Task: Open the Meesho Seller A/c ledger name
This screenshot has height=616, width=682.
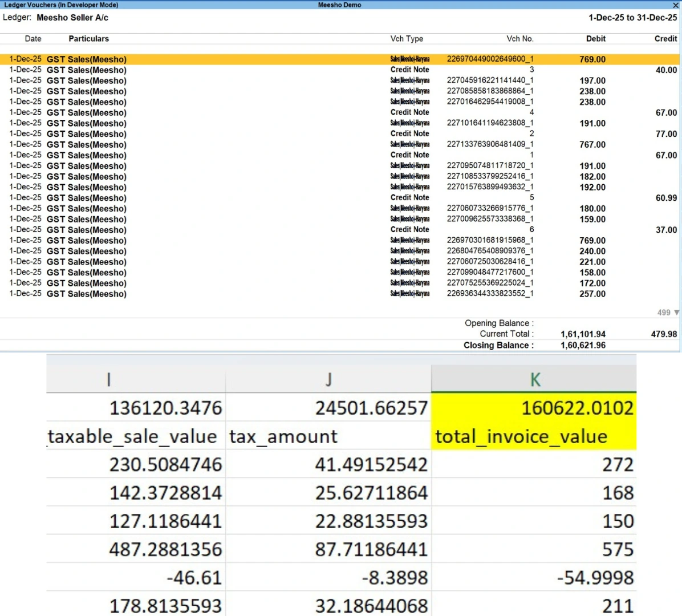Action: (x=73, y=18)
